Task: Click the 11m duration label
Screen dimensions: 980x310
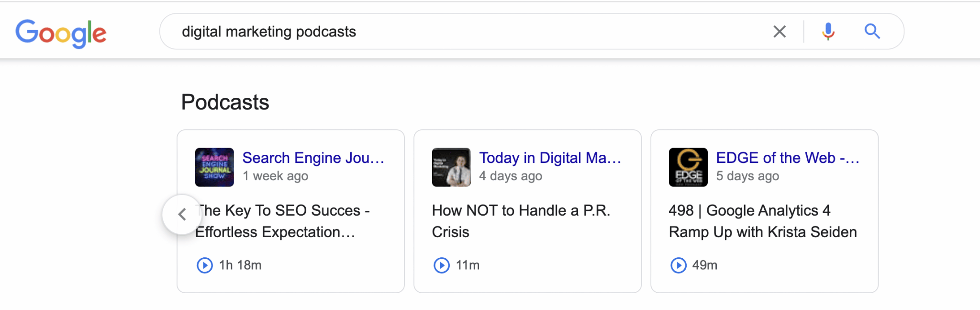Action: pos(468,265)
